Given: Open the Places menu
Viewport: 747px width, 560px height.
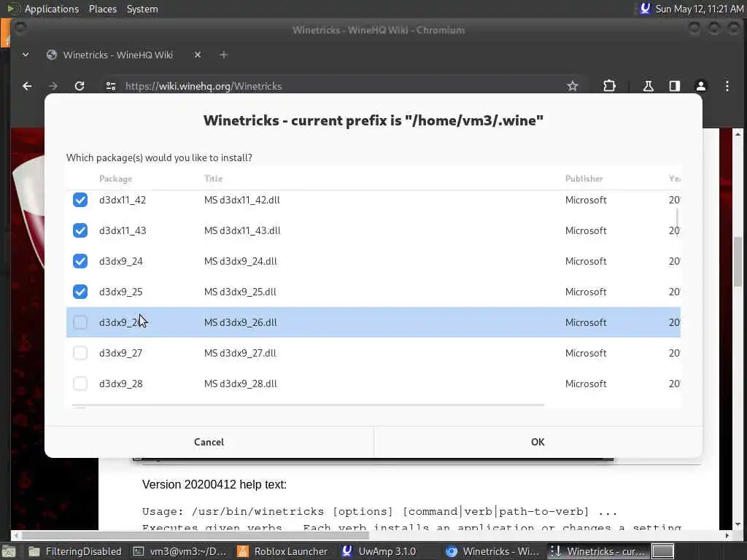Looking at the screenshot, I should pyautogui.click(x=102, y=9).
